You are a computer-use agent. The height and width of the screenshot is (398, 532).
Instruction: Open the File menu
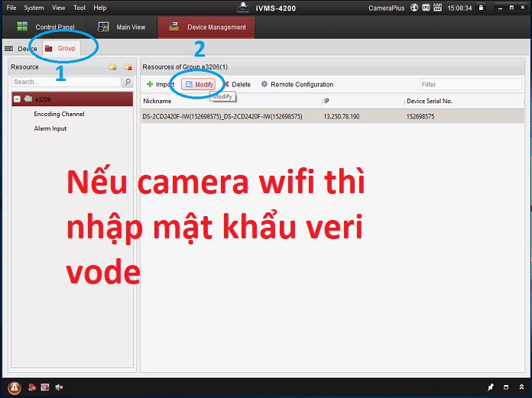[x=11, y=8]
